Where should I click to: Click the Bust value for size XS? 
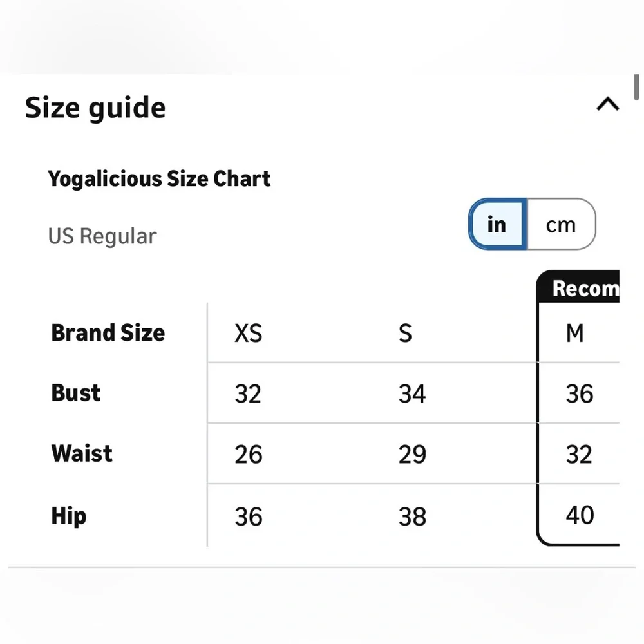pos(248,393)
